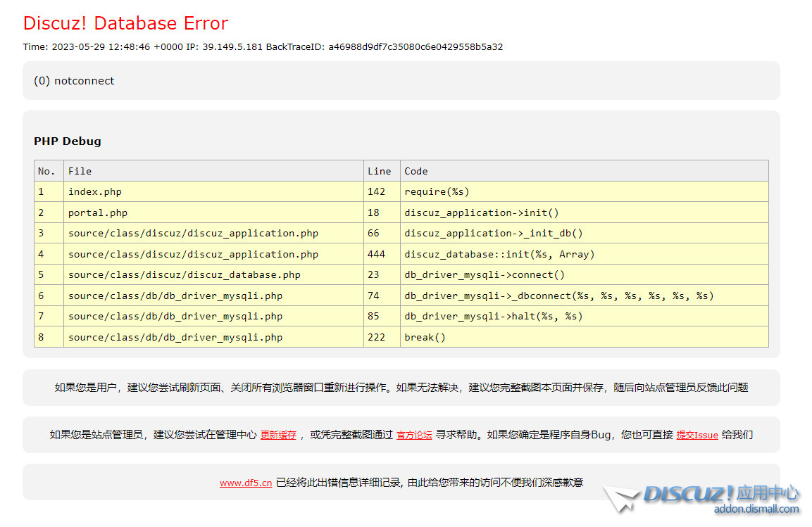Click the DISCUZ! 应用中心 logo text

click(720, 493)
